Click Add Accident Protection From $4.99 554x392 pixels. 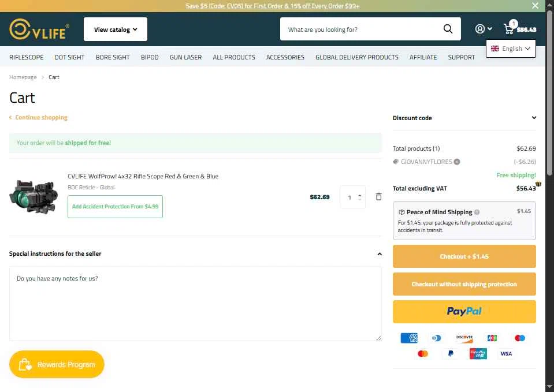115,207
